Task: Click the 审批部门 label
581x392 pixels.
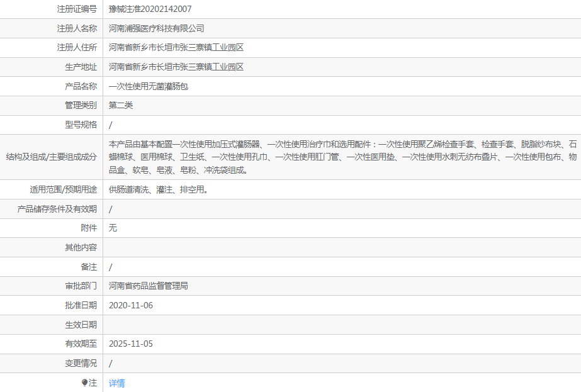Action: 81,286
